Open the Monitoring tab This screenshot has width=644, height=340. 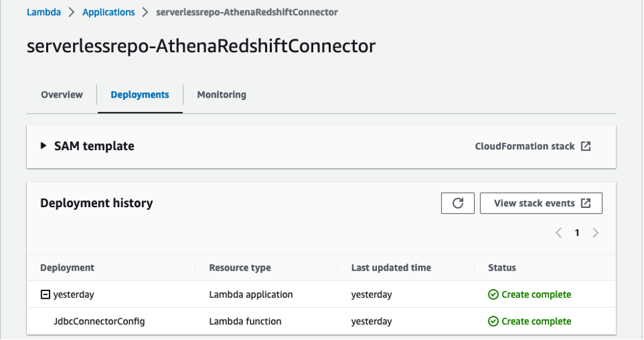point(222,95)
